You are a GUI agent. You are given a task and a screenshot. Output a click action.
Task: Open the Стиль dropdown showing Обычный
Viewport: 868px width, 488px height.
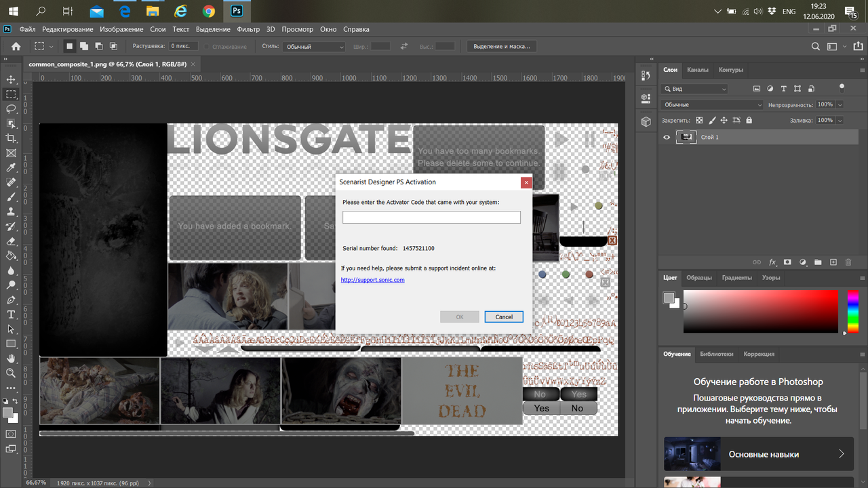click(x=313, y=47)
